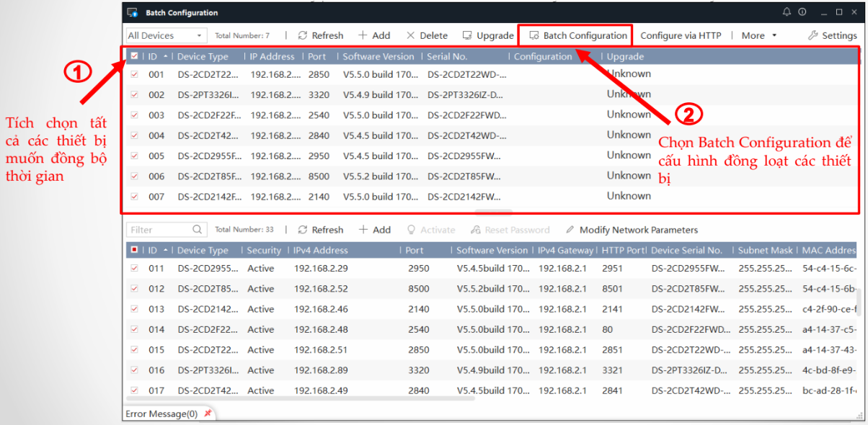The width and height of the screenshot is (868, 425).
Task: Click Add in the lower online device toolbar
Action: tap(374, 230)
